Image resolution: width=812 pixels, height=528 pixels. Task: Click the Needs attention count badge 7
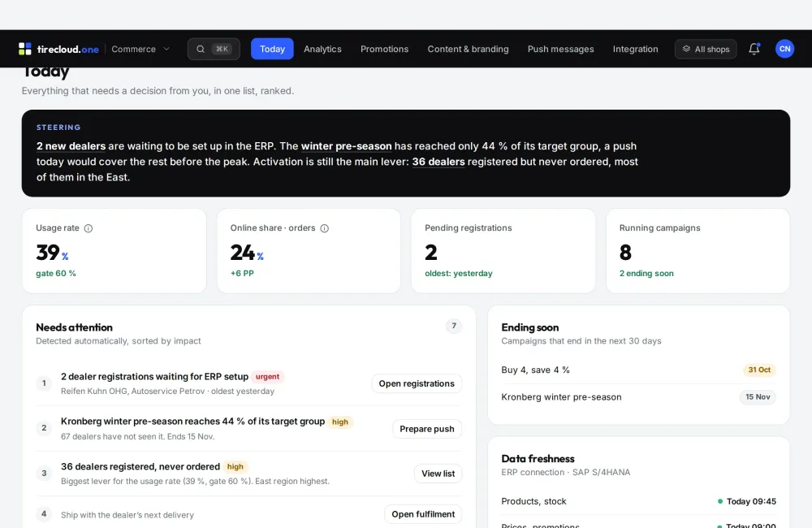[454, 326]
